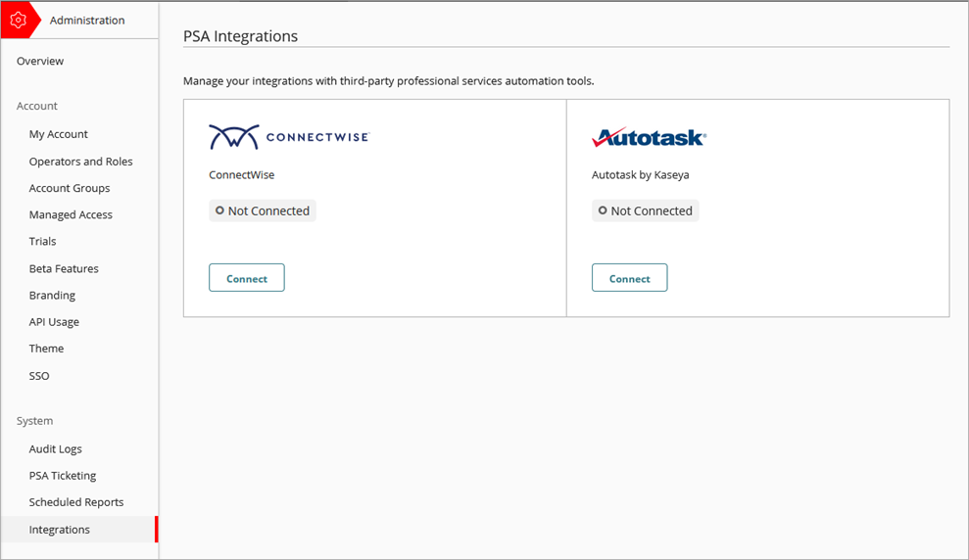The image size is (969, 560).
Task: Click ConnectWise Not Connected status badge
Action: coord(262,210)
